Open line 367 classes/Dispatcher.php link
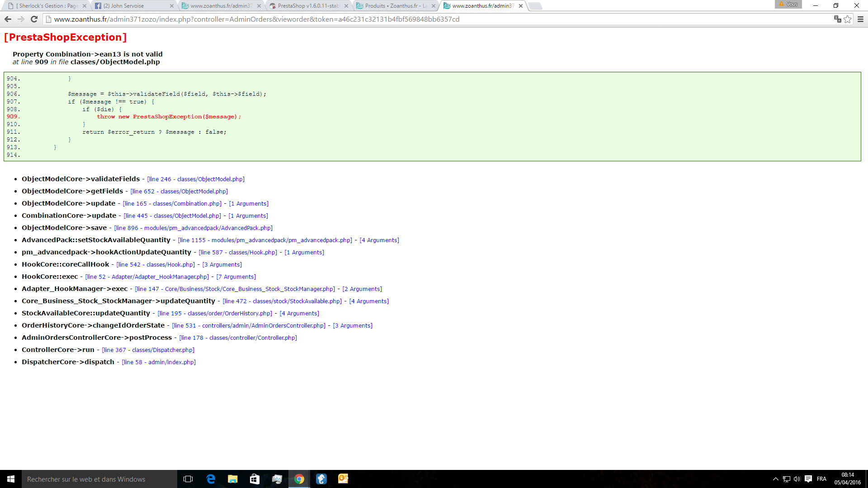 148,350
